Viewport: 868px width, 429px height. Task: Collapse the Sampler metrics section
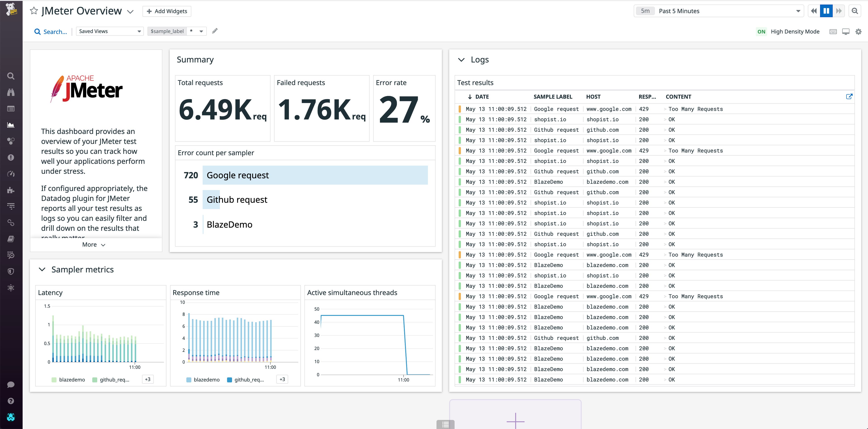[42, 269]
